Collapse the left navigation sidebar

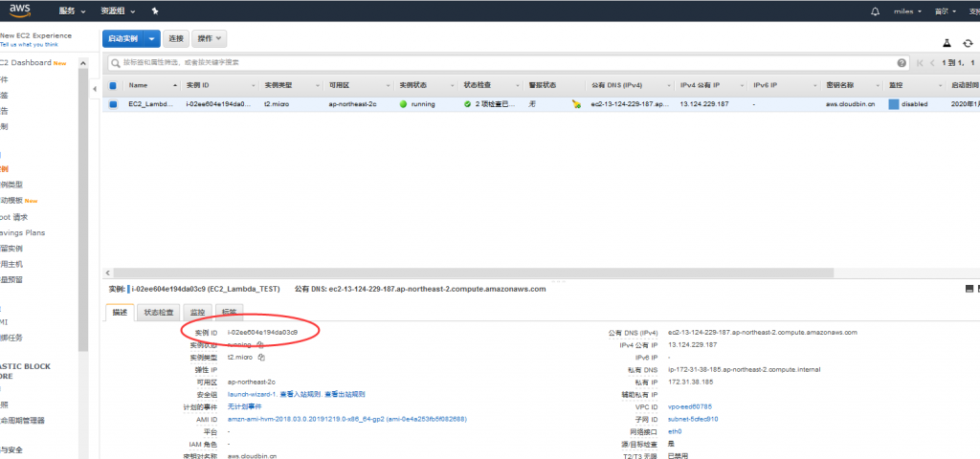[94, 89]
